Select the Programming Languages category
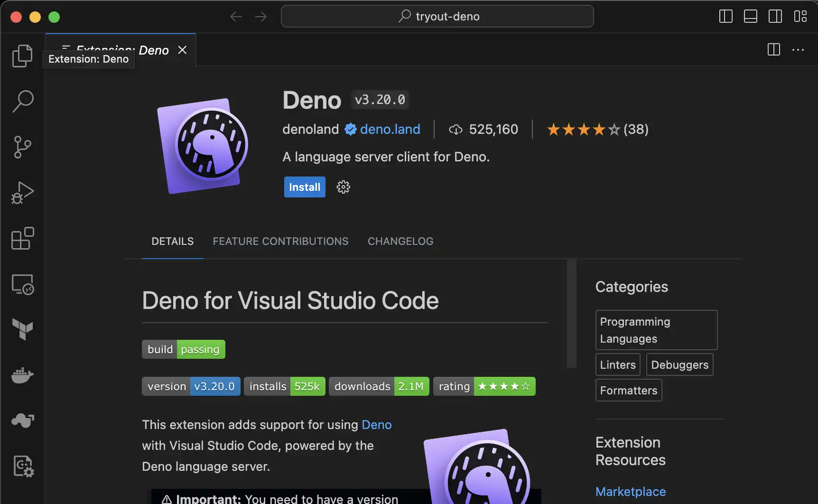 [x=656, y=330]
